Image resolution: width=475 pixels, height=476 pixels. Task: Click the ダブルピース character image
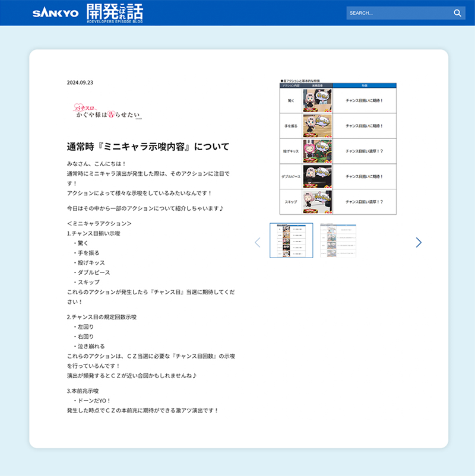pos(317,176)
